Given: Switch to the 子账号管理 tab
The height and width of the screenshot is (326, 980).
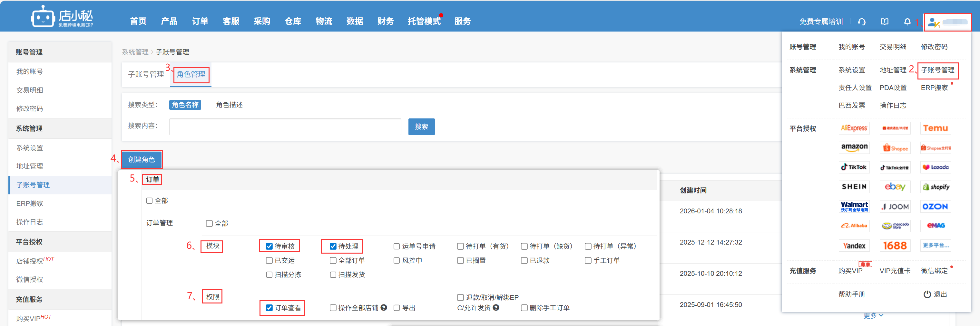Looking at the screenshot, I should [x=146, y=74].
